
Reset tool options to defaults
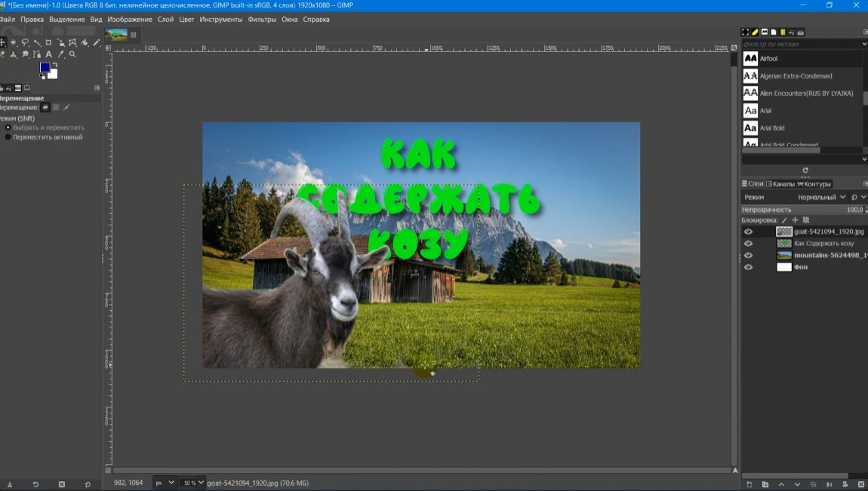pyautogui.click(x=88, y=484)
